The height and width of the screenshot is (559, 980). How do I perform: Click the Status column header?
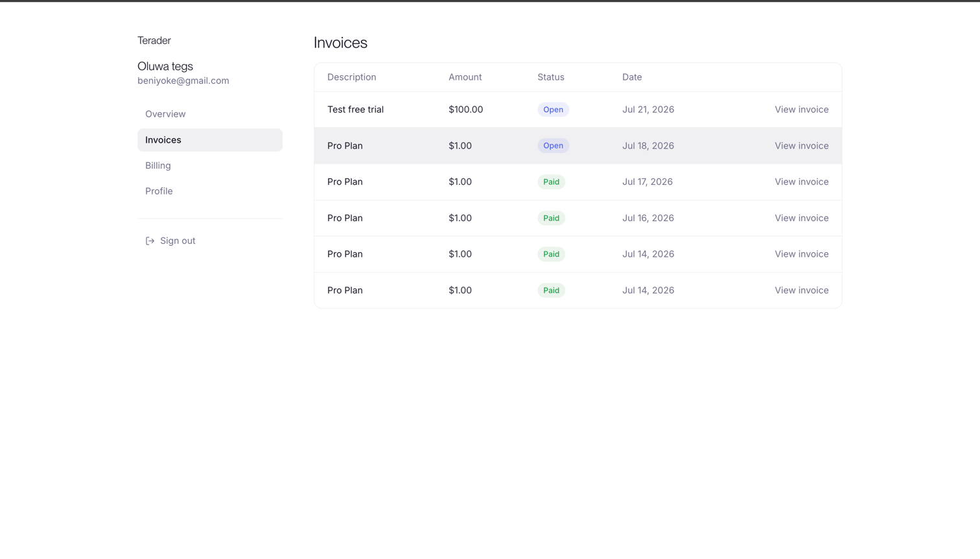click(x=551, y=77)
